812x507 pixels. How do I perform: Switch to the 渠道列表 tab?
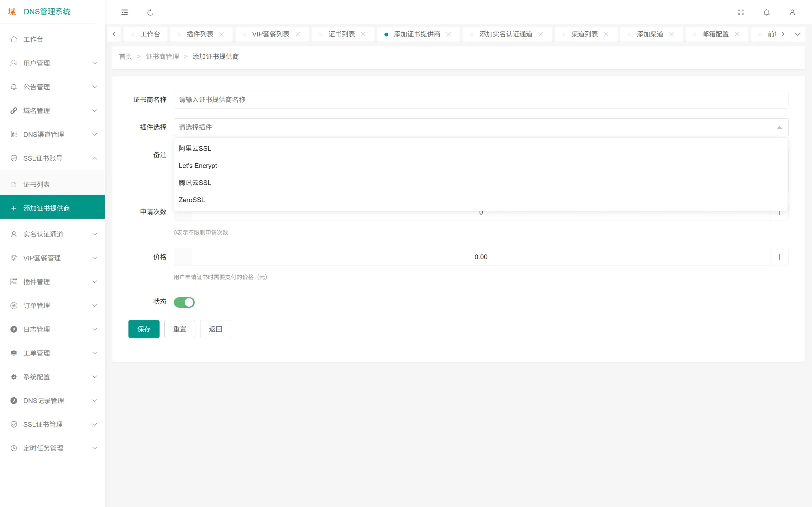(585, 34)
